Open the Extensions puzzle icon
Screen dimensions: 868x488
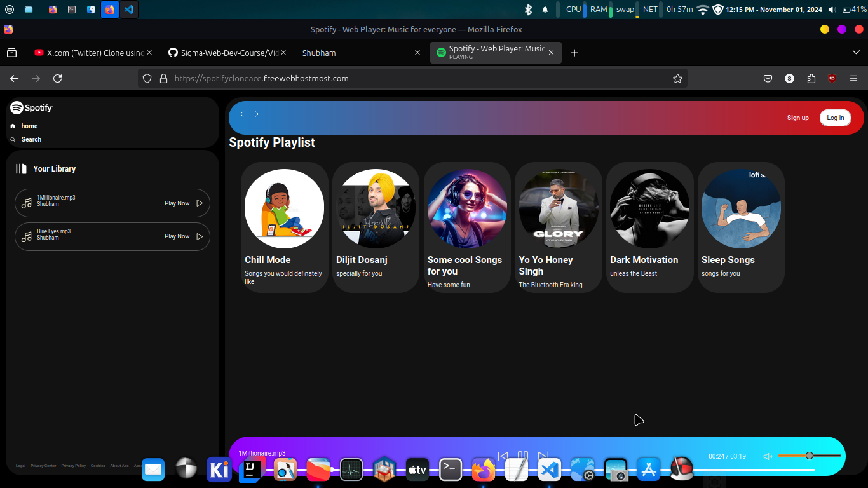[811, 78]
